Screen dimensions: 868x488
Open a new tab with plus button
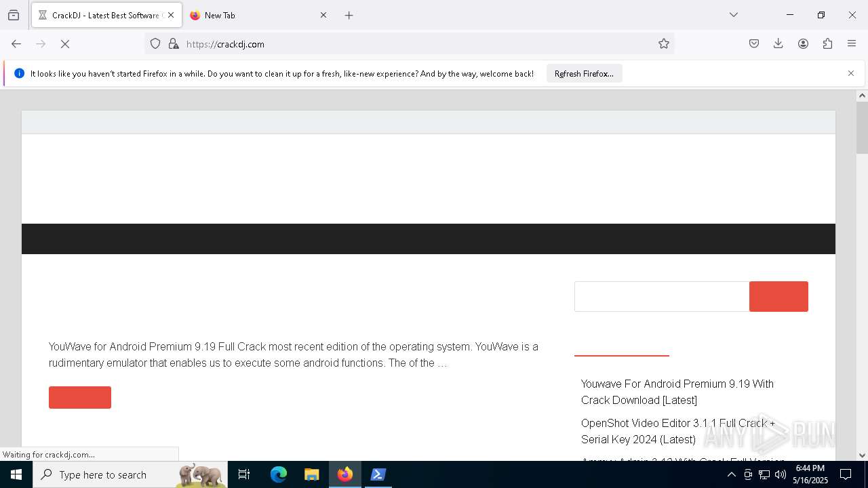(x=349, y=15)
